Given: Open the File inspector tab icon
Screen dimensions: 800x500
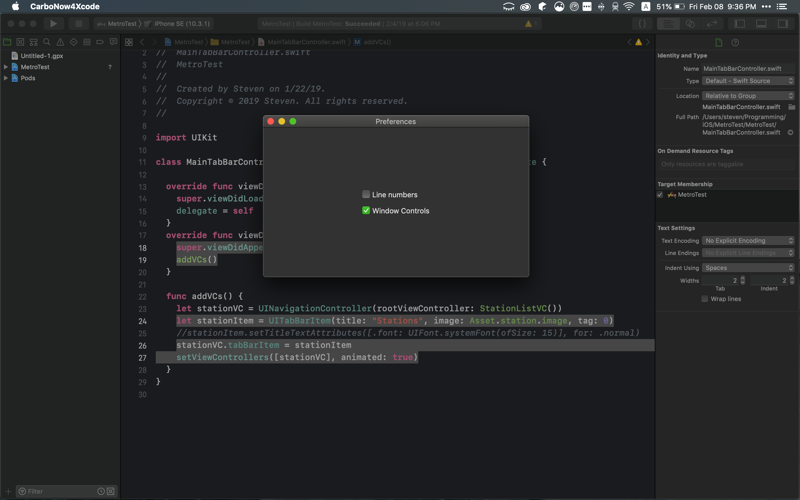Looking at the screenshot, I should tap(719, 42).
